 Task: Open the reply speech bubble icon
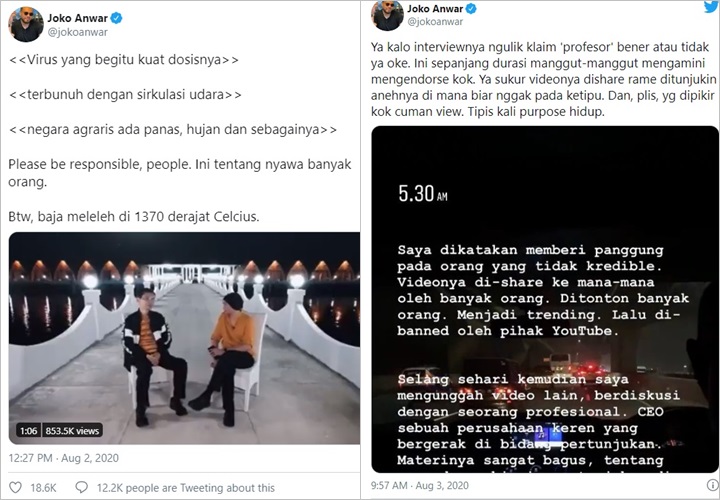(82, 487)
